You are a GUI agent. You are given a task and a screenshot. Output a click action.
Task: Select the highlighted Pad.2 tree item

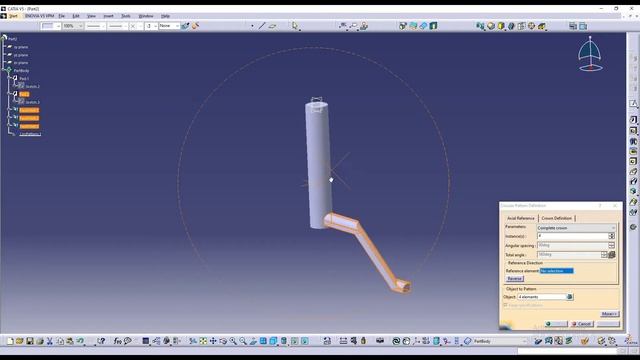tap(24, 94)
